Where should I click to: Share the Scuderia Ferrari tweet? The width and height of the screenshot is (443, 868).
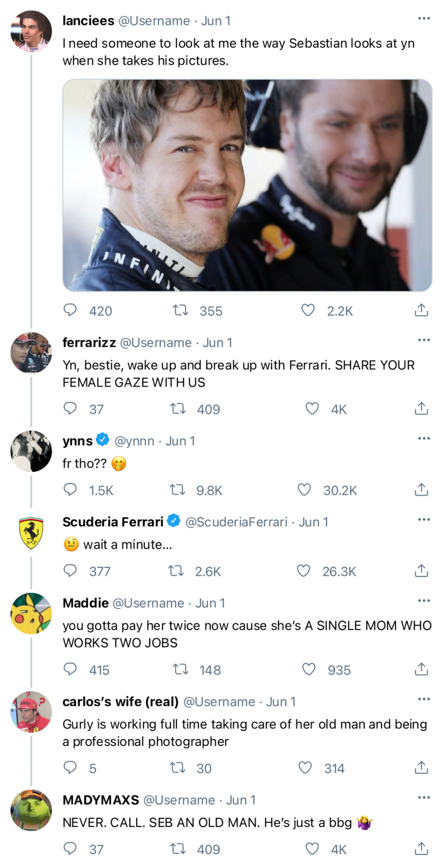coord(421,571)
